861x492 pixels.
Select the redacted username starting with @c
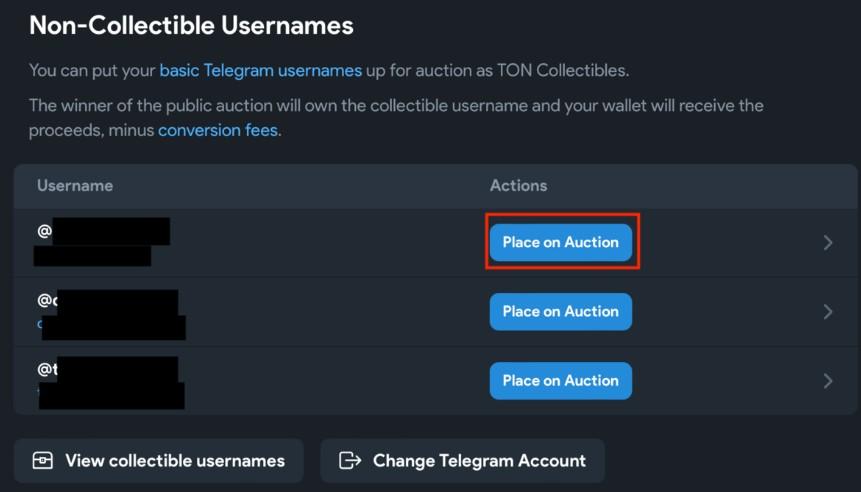(108, 301)
